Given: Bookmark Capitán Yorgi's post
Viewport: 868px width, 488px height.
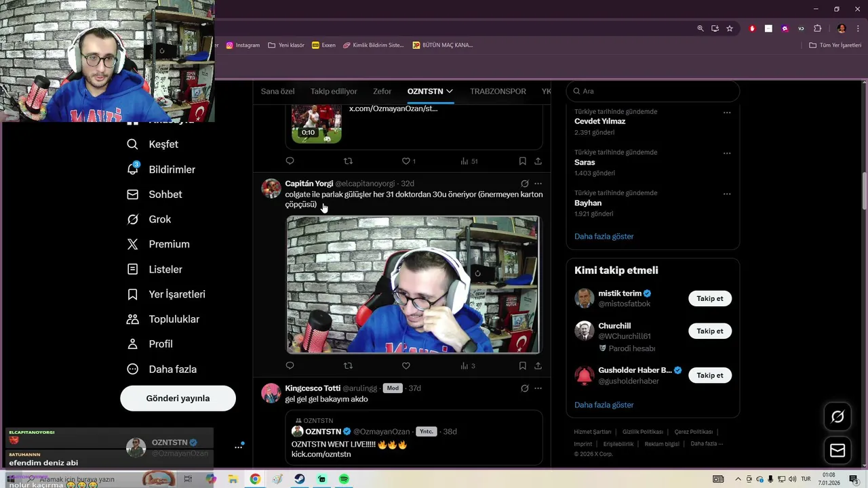Looking at the screenshot, I should pyautogui.click(x=522, y=366).
